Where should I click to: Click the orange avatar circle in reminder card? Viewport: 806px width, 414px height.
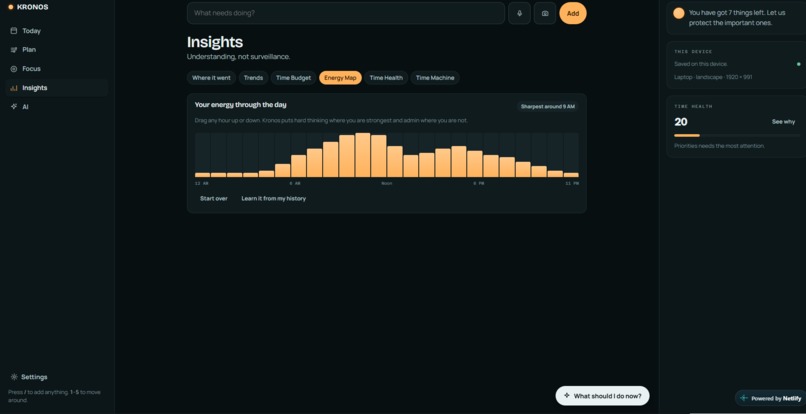point(679,13)
